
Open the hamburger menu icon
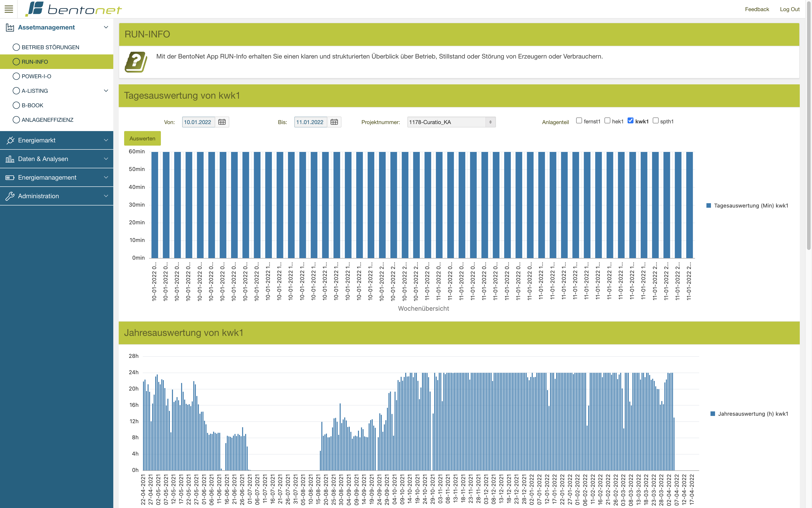(x=9, y=9)
